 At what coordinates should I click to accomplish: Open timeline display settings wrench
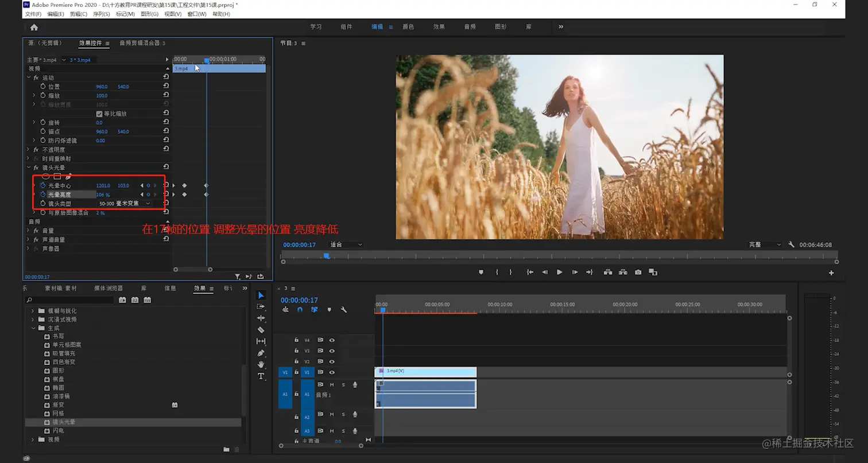click(343, 310)
